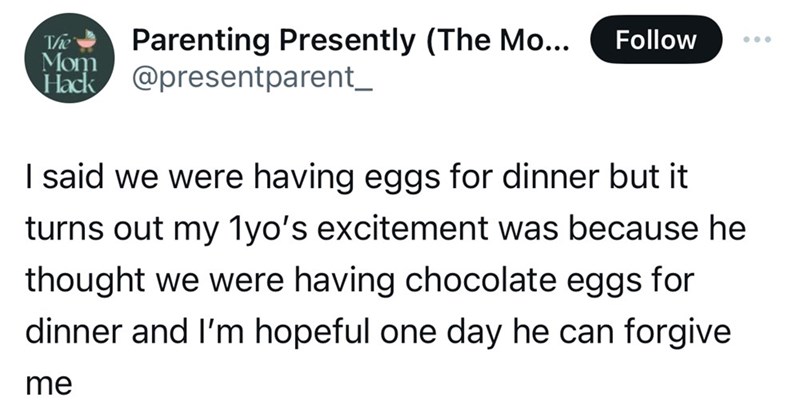Click the word "Mom" in the avatar logo
Image resolution: width=800 pixels, height=413 pixels.
(x=69, y=64)
